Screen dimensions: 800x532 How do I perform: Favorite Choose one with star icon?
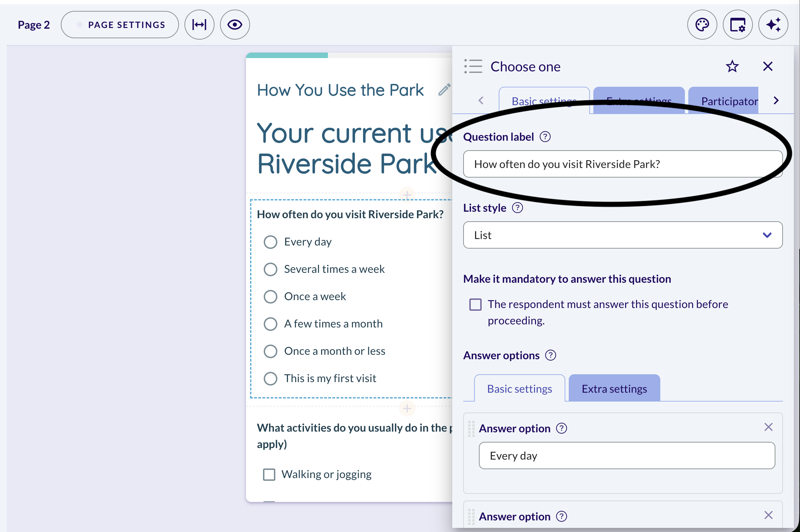pyautogui.click(x=732, y=66)
